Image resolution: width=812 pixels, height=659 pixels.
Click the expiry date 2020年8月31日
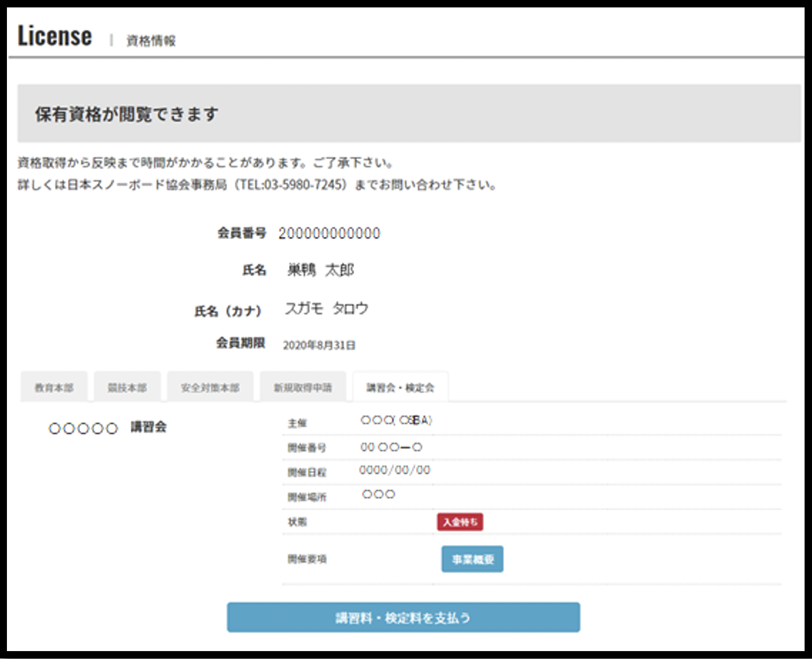319,345
